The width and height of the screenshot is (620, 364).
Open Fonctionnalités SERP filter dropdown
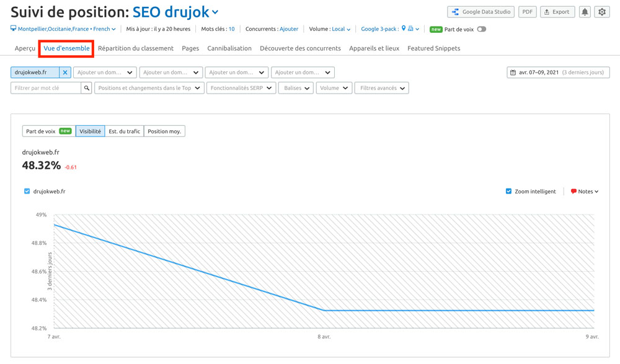pos(241,88)
